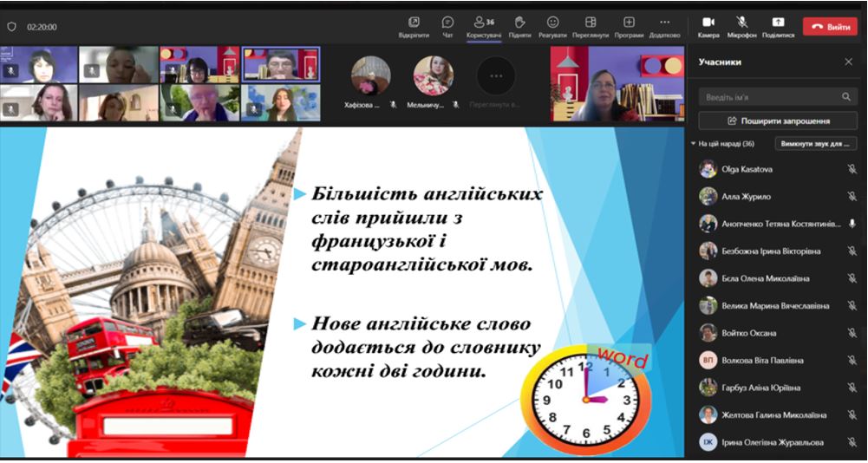Open the Реагувати reactions menu

point(552,27)
